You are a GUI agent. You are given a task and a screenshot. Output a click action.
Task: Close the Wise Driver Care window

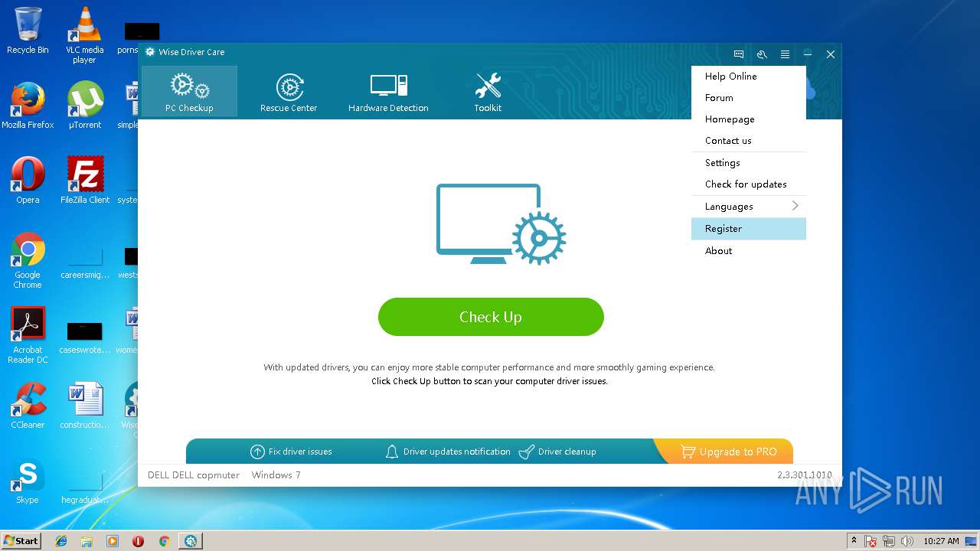point(831,54)
